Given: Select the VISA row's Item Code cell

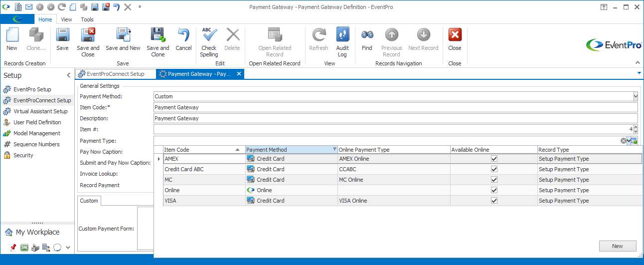Looking at the screenshot, I should [x=204, y=201].
